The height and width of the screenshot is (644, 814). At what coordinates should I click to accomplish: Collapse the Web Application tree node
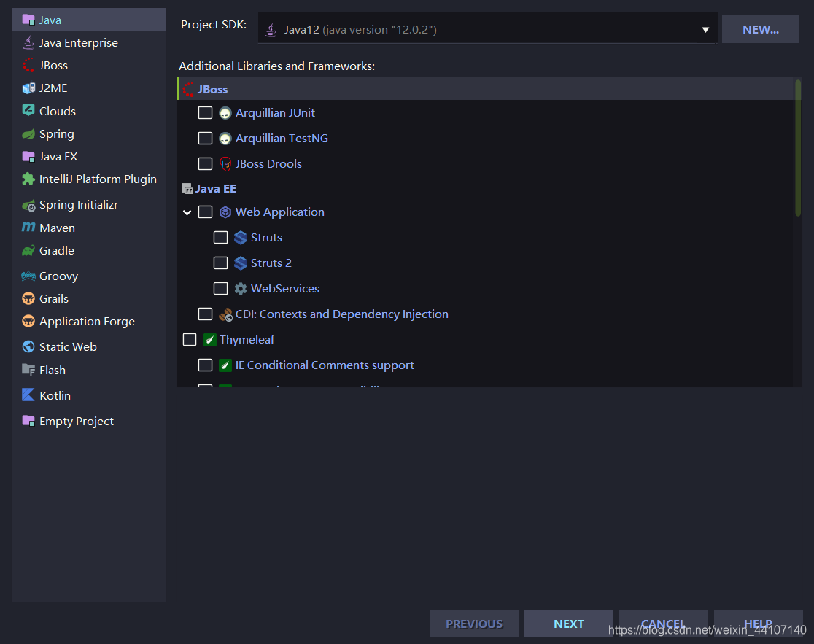pyautogui.click(x=187, y=212)
